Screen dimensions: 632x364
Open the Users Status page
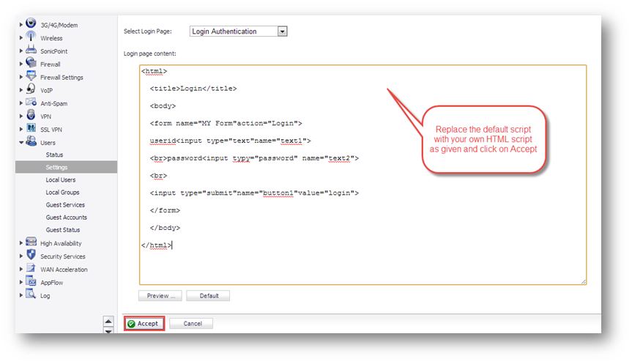[x=54, y=155]
